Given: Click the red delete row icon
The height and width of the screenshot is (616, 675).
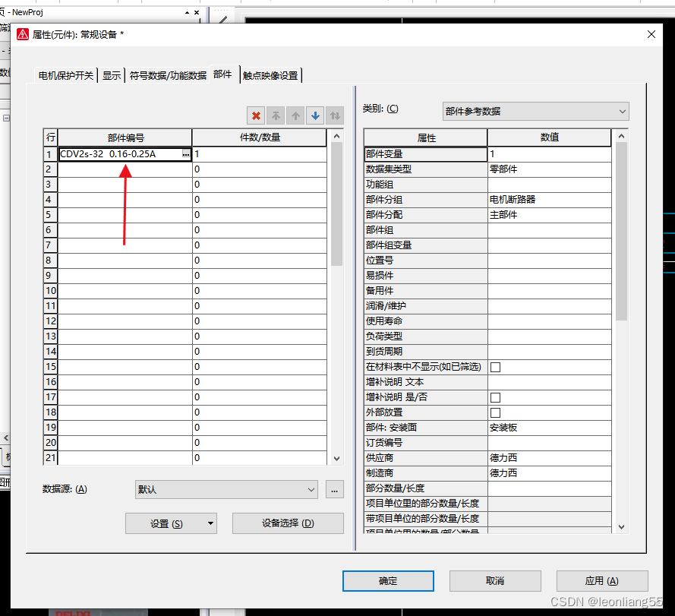Looking at the screenshot, I should click(256, 116).
